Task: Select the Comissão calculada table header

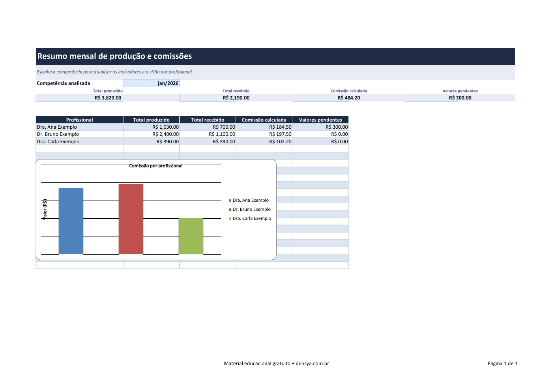Action: pyautogui.click(x=264, y=120)
